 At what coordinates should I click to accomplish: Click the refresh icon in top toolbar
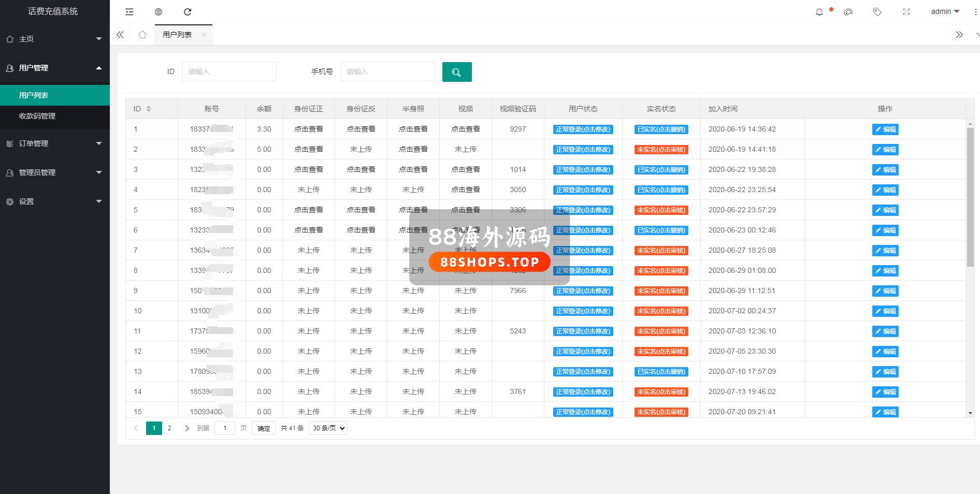point(188,12)
